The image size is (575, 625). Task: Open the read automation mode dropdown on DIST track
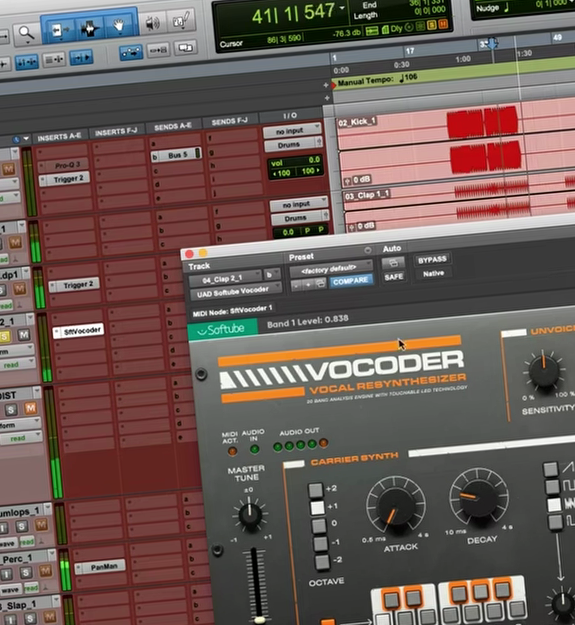click(21, 438)
